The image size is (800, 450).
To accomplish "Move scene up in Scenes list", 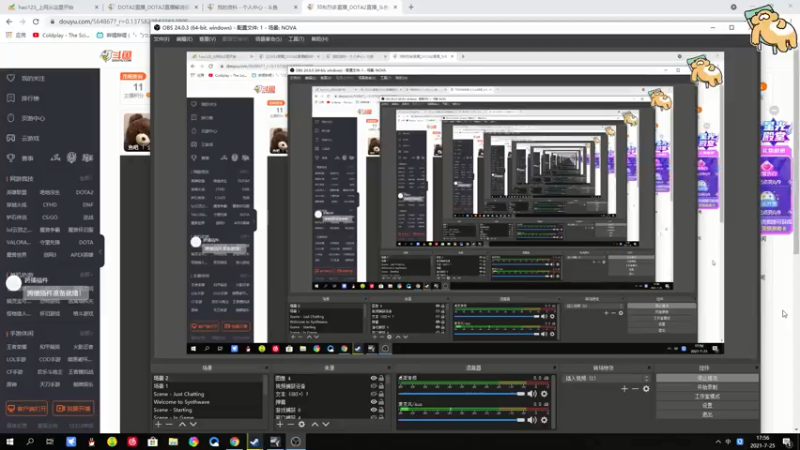I will pyautogui.click(x=182, y=424).
